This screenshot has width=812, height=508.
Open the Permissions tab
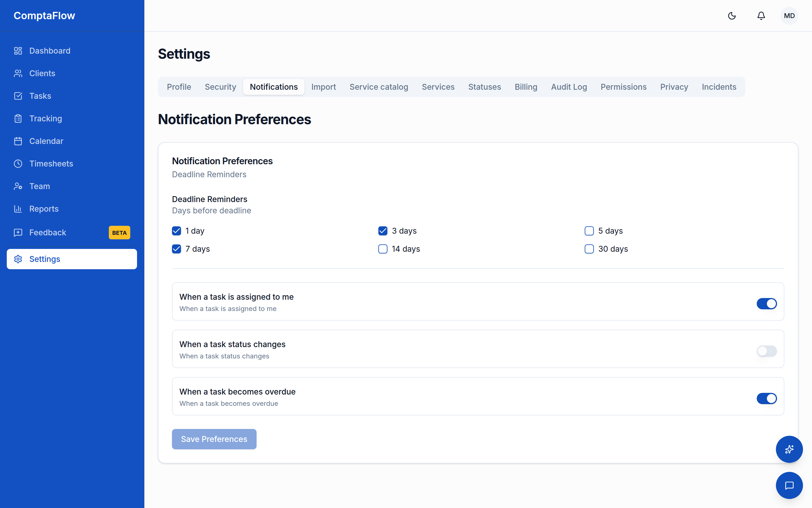tap(623, 87)
